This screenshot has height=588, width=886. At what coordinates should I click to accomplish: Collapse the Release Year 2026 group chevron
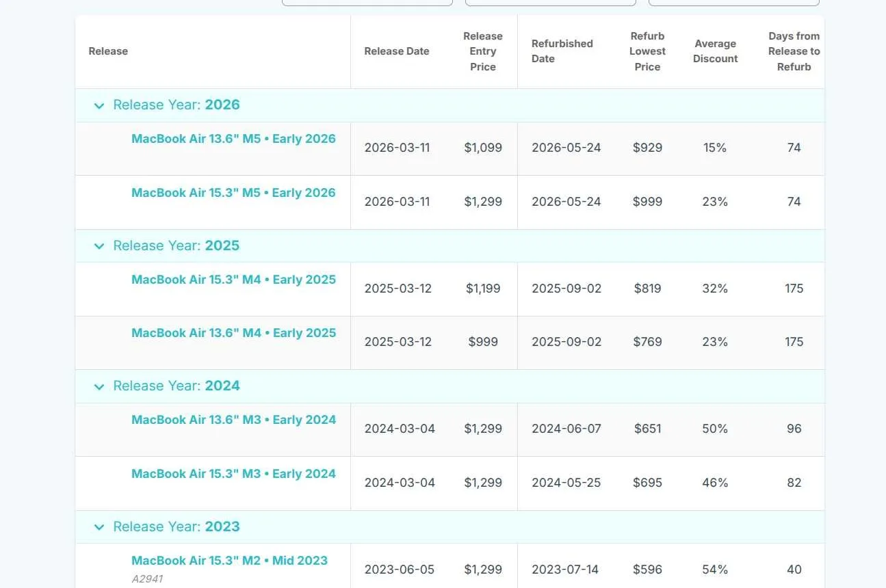coord(99,106)
